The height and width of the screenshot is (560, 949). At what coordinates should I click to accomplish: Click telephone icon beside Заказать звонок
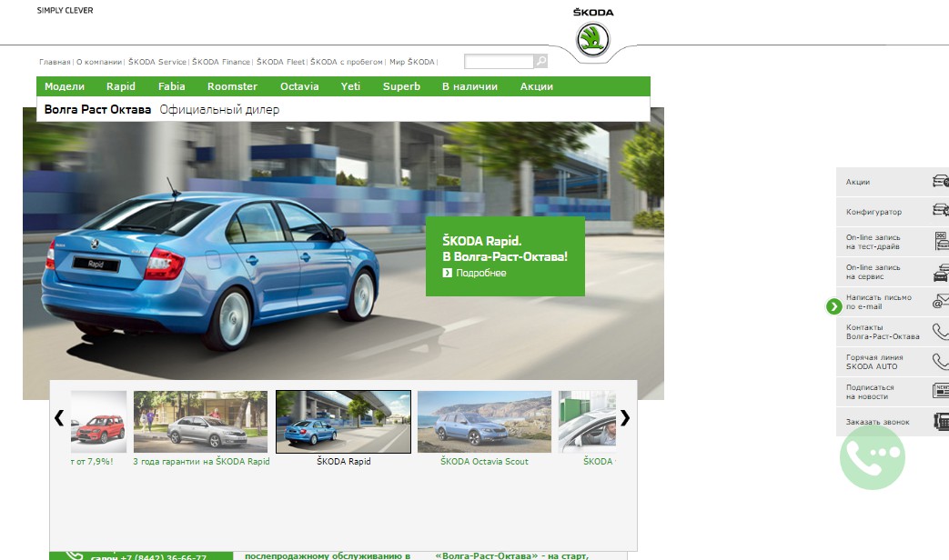coord(941,422)
